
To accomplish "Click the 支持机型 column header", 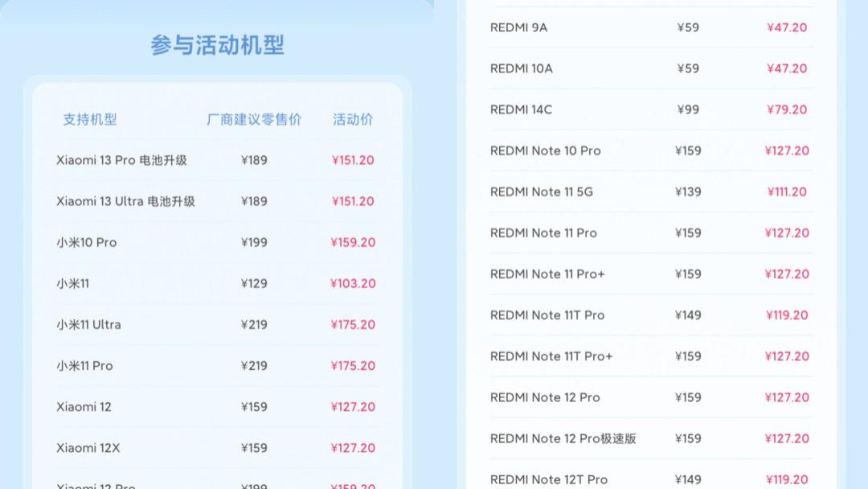I will (x=90, y=119).
